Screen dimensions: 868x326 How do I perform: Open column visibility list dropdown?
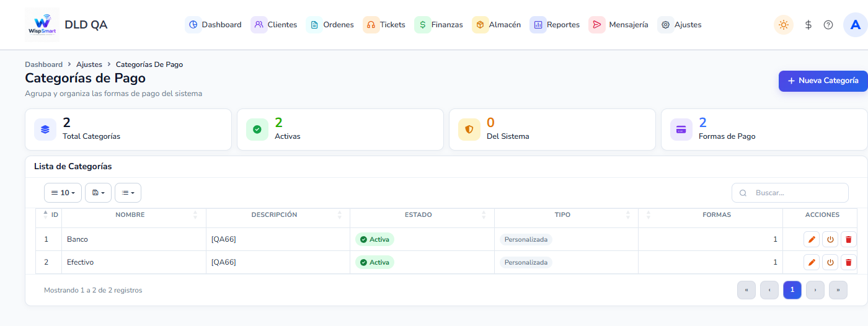(128, 193)
